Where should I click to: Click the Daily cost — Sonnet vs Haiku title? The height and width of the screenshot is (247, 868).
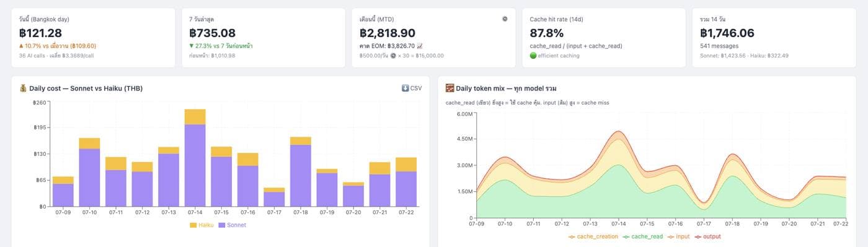[x=86, y=89]
